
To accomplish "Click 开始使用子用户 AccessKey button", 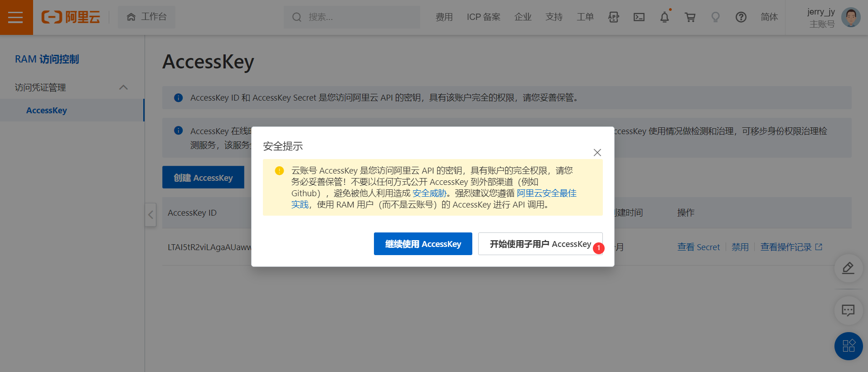I will tap(540, 244).
